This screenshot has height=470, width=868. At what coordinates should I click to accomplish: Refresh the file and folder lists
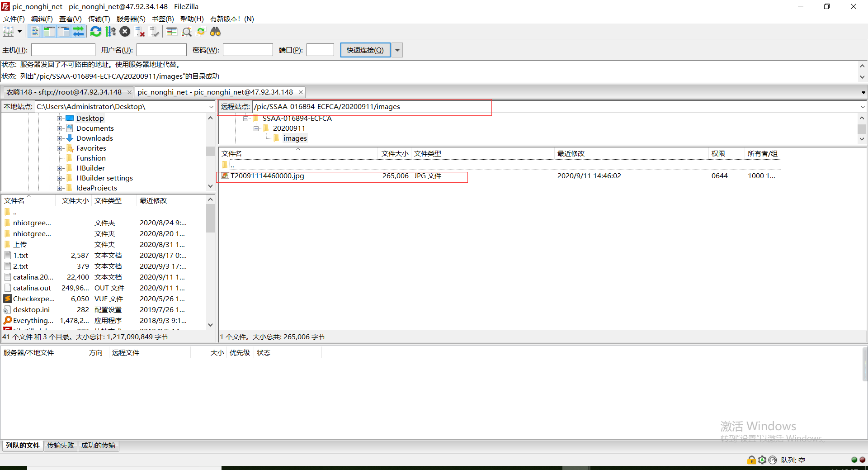96,32
